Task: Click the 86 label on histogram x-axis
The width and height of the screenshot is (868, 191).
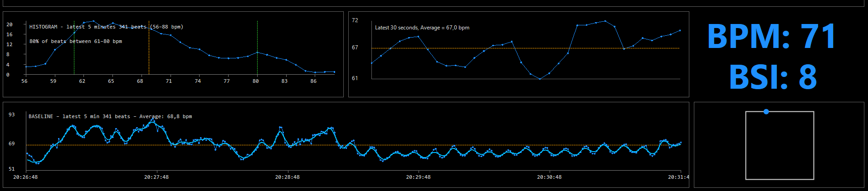Action: point(313,81)
